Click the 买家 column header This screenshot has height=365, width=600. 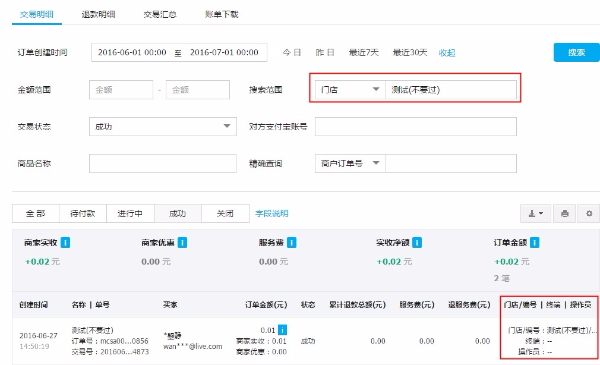point(170,305)
